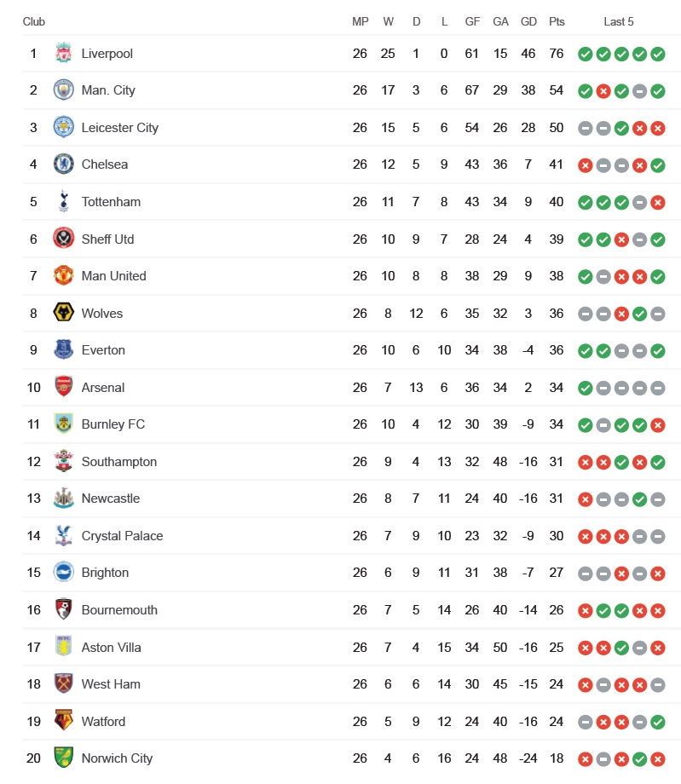Screen dimensions: 681x784
Task: Click the MP column header
Action: pos(360,21)
